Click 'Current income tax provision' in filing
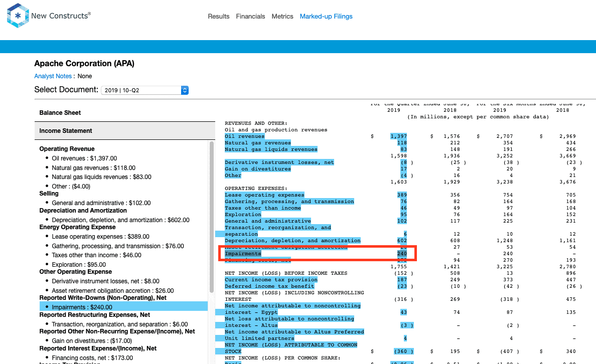 271,280
